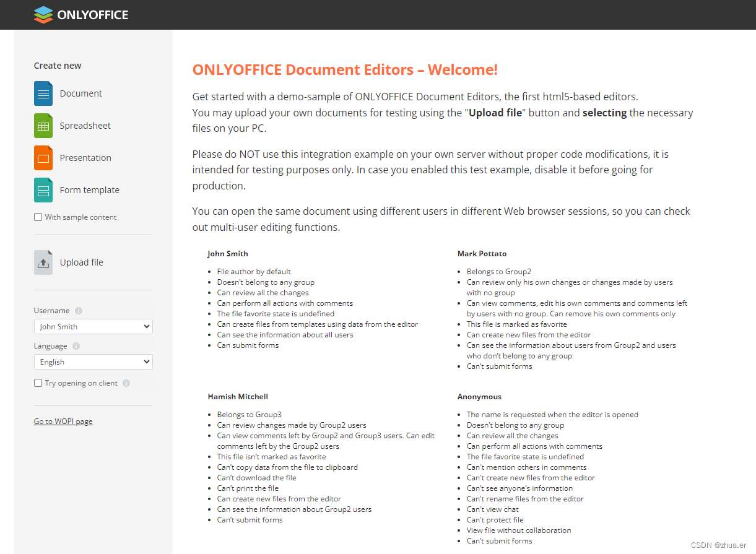
Task: Click the Upload file label
Action: tap(82, 262)
